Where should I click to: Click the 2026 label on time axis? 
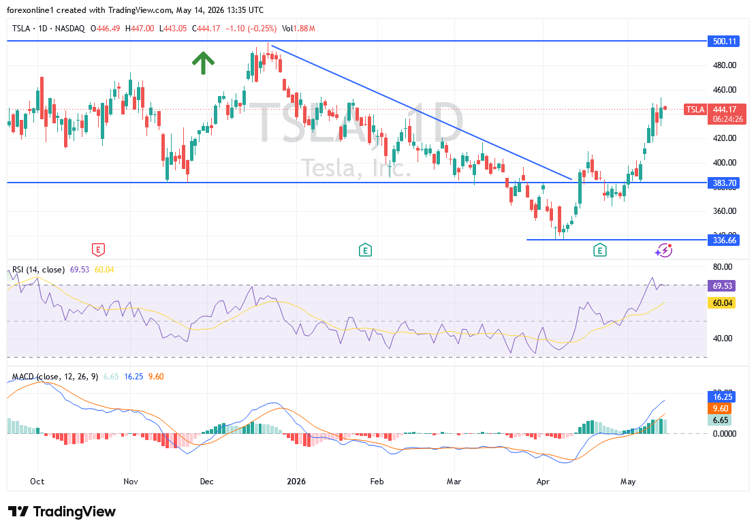click(296, 482)
